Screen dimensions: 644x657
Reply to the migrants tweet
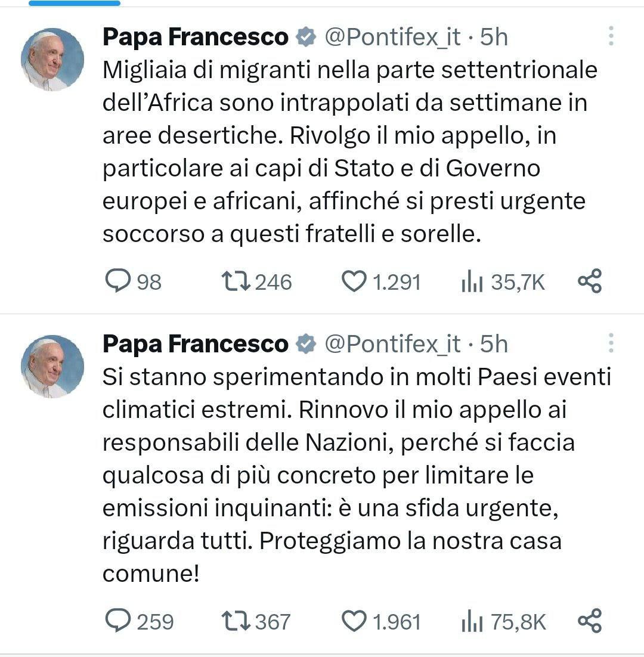(117, 281)
